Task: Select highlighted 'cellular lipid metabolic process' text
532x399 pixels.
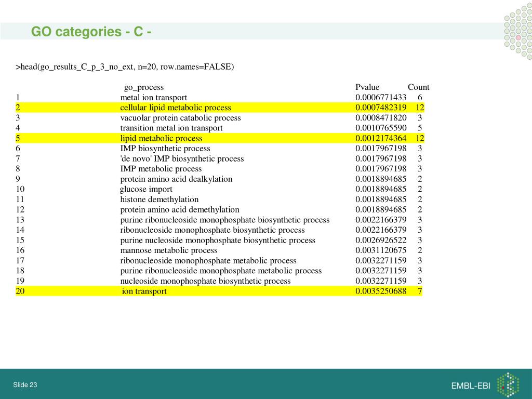Action: 176,108
